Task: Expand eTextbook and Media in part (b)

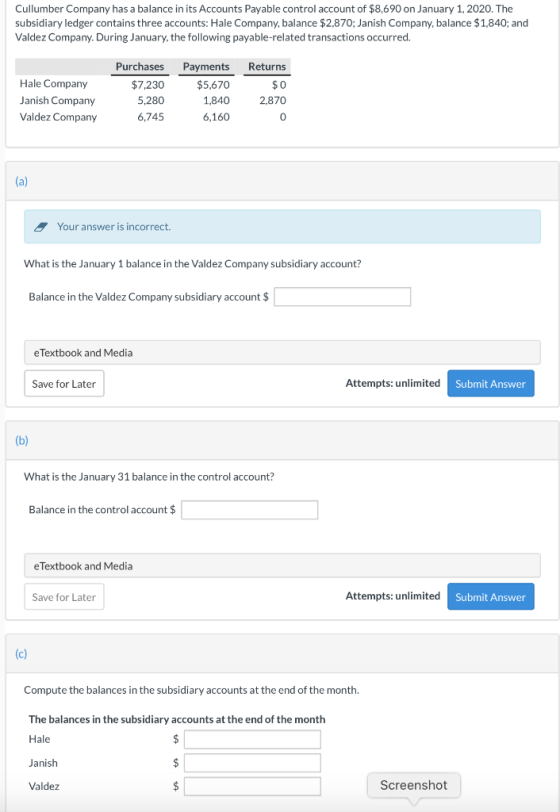Action: [282, 566]
